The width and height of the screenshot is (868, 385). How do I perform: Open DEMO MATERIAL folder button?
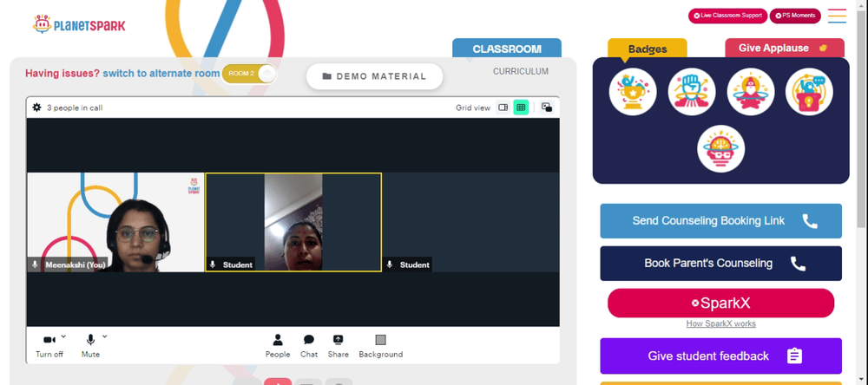(x=374, y=76)
